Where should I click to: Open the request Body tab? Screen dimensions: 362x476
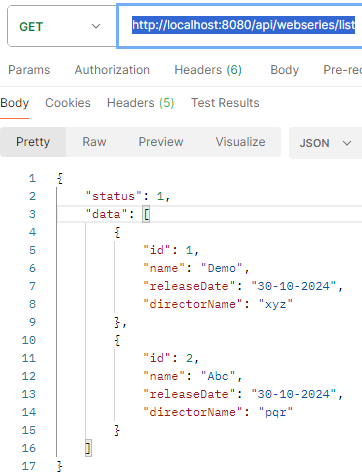[284, 70]
